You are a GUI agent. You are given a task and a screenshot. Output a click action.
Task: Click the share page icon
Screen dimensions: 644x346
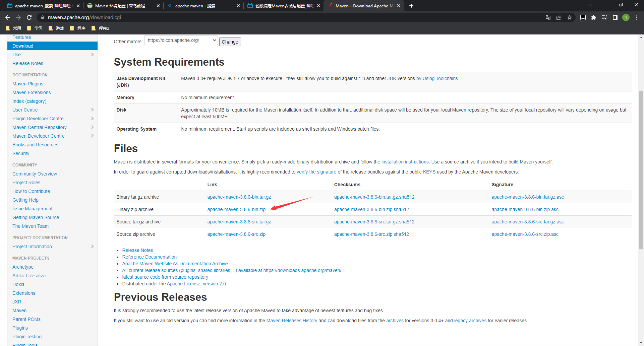(559, 17)
